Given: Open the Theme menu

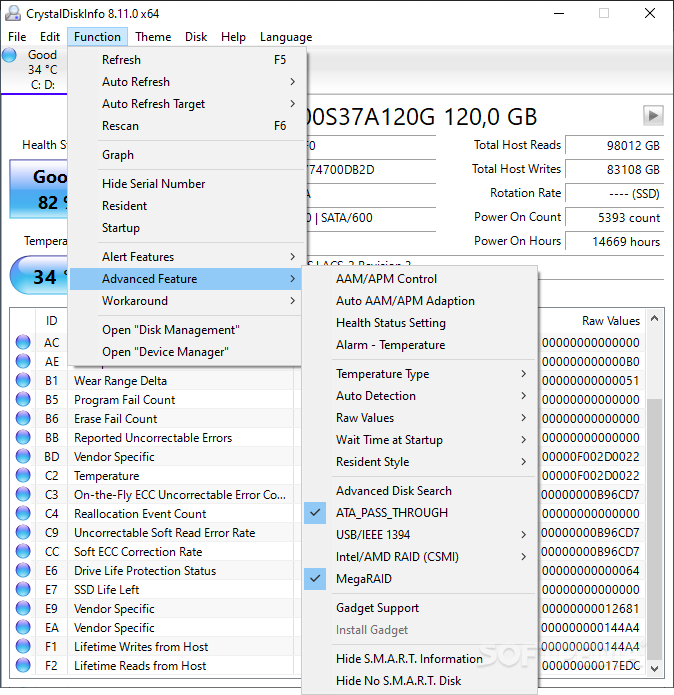Looking at the screenshot, I should point(153,37).
